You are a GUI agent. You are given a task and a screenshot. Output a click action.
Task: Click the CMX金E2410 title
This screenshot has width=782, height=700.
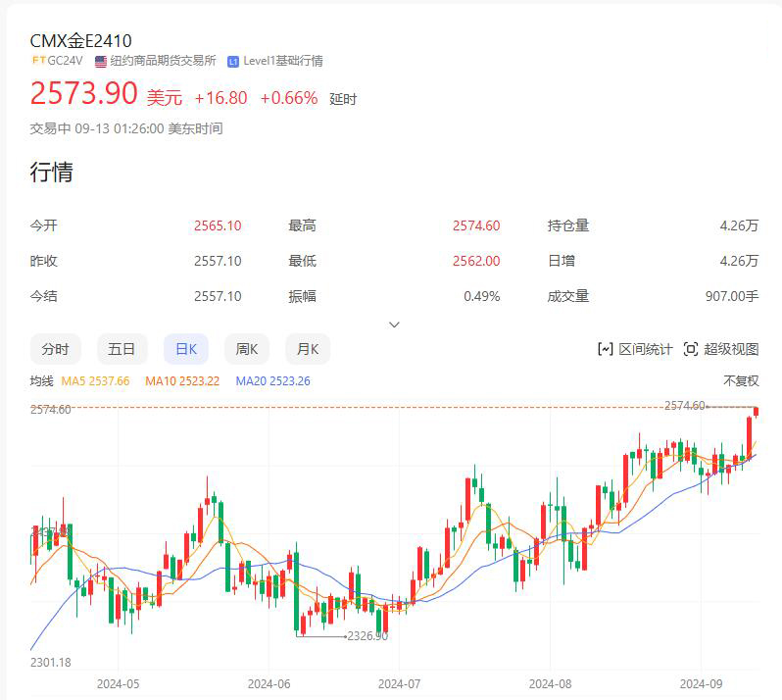click(x=81, y=40)
